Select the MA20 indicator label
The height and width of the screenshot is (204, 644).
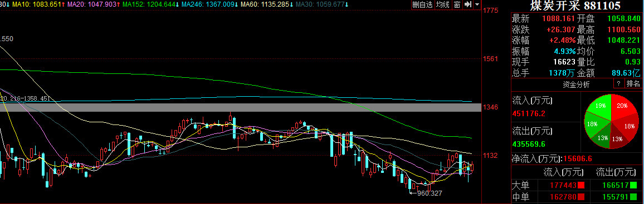click(x=94, y=4)
